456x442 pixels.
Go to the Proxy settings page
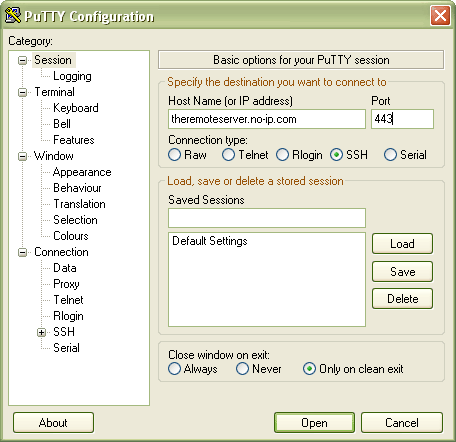(66, 284)
